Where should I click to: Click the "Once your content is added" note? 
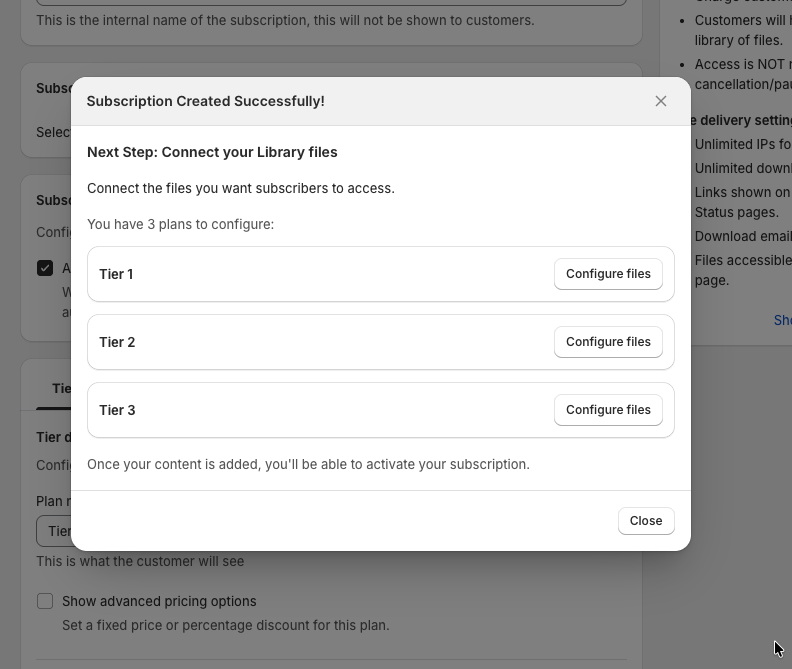pyautogui.click(x=308, y=464)
